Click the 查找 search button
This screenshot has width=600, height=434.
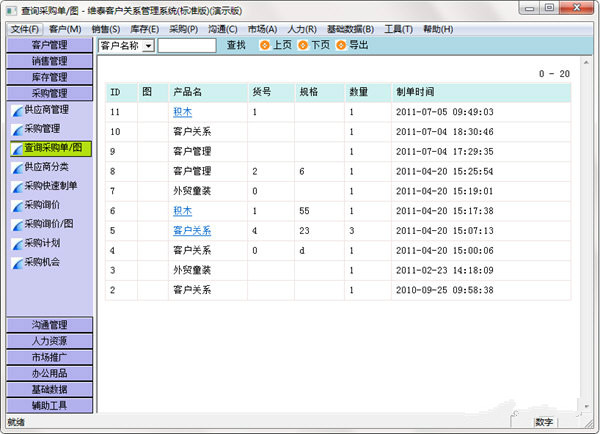(236, 45)
